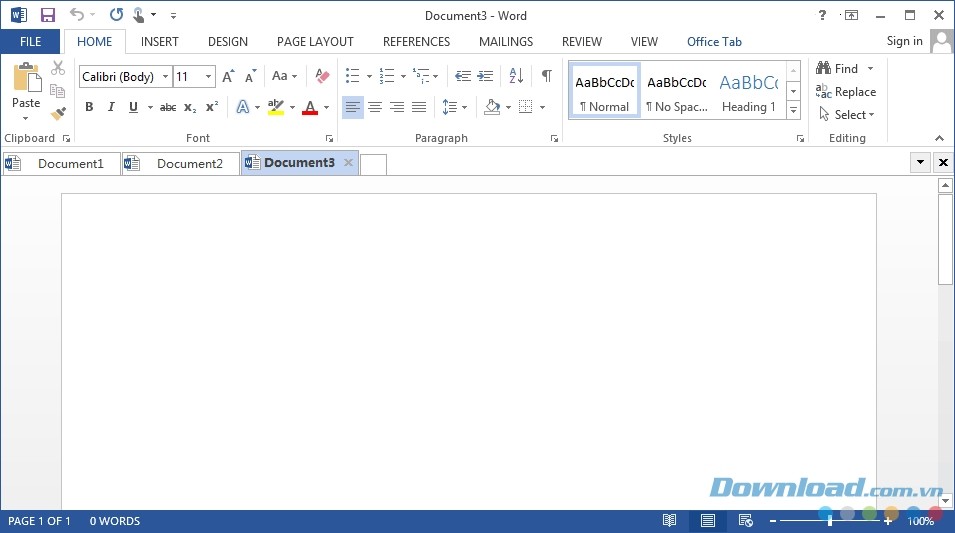The width and height of the screenshot is (955, 533).
Task: Select the Bullets list icon
Action: 352,76
